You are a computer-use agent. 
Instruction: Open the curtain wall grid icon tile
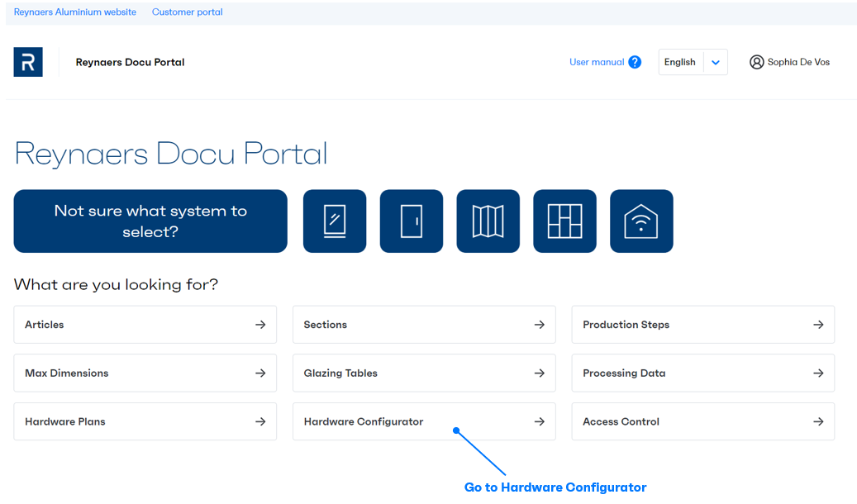point(564,221)
